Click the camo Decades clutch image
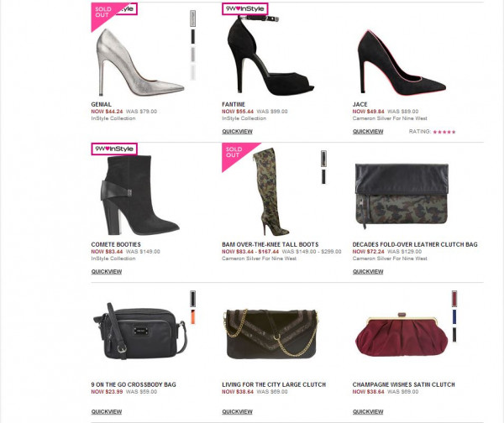The height and width of the screenshot is (423, 504). pos(402,195)
